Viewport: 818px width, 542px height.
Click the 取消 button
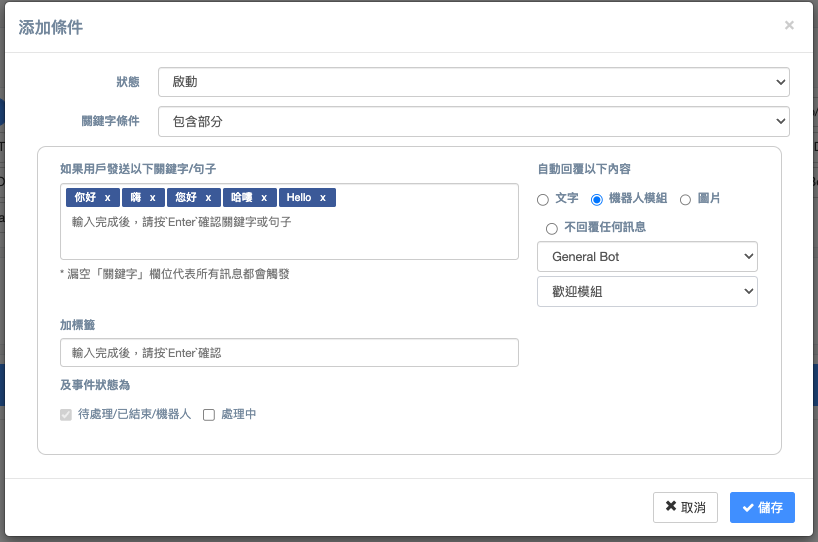click(x=685, y=508)
